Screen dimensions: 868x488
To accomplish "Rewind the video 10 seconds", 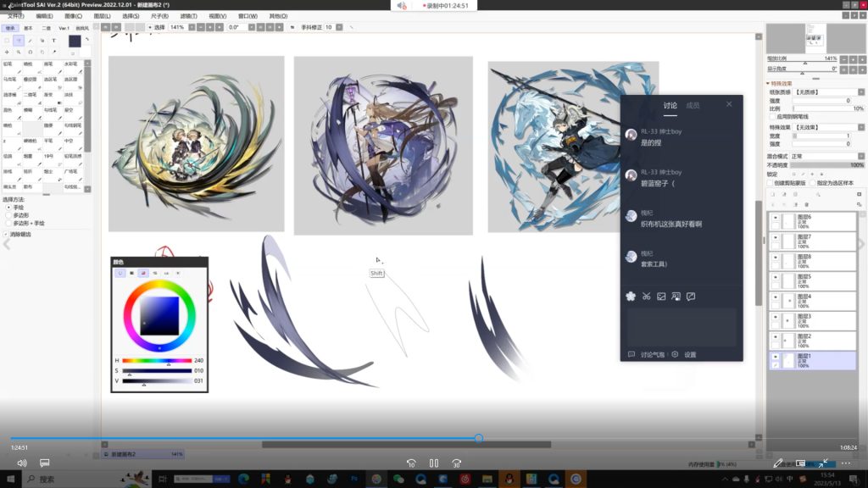I will pos(411,463).
